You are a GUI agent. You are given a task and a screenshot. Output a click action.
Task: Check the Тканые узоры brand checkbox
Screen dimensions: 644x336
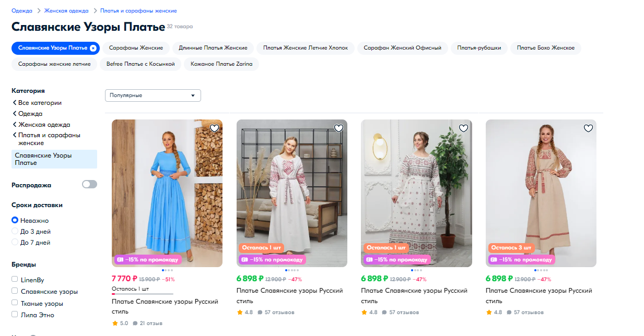[x=15, y=303]
